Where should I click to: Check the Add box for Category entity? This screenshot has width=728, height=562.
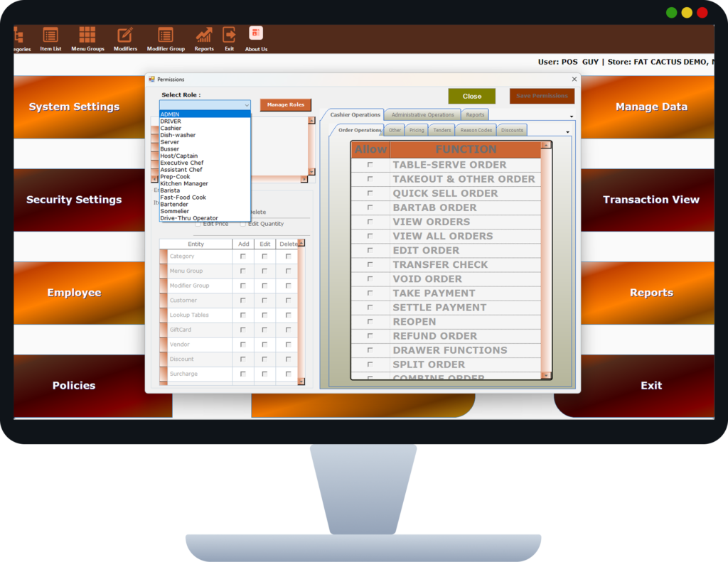point(243,256)
